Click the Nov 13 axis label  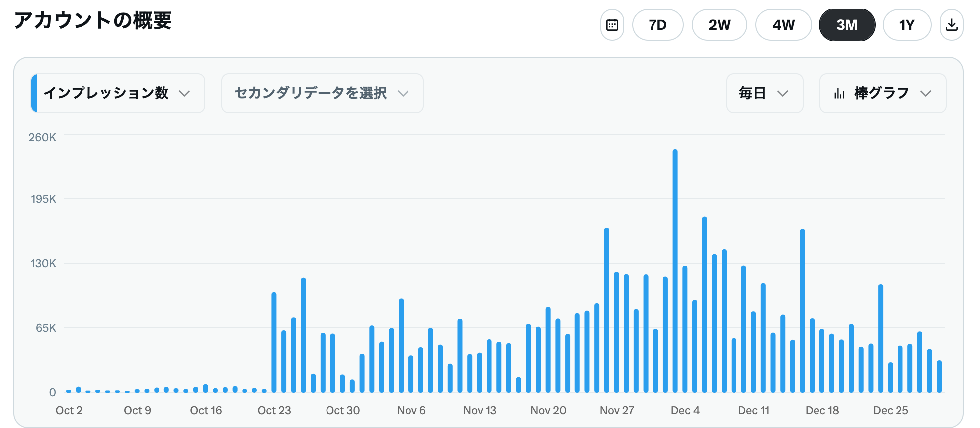(480, 410)
